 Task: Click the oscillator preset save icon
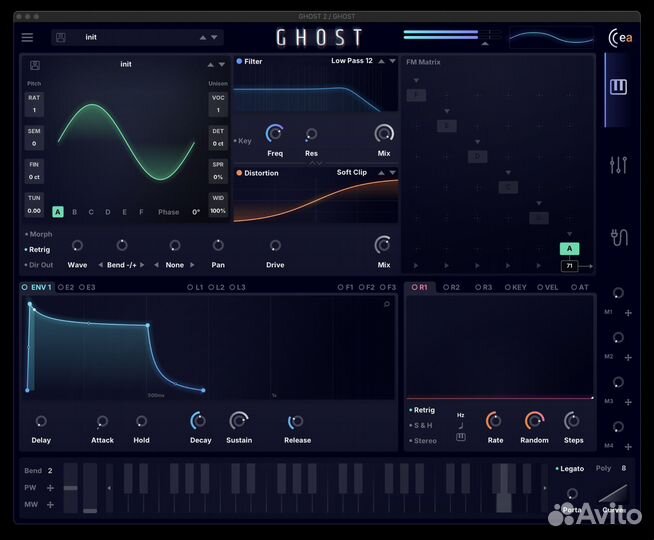[x=35, y=65]
